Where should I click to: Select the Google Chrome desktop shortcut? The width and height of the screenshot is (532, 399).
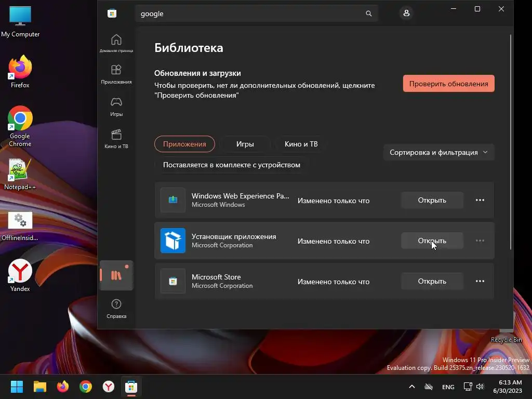click(x=20, y=126)
